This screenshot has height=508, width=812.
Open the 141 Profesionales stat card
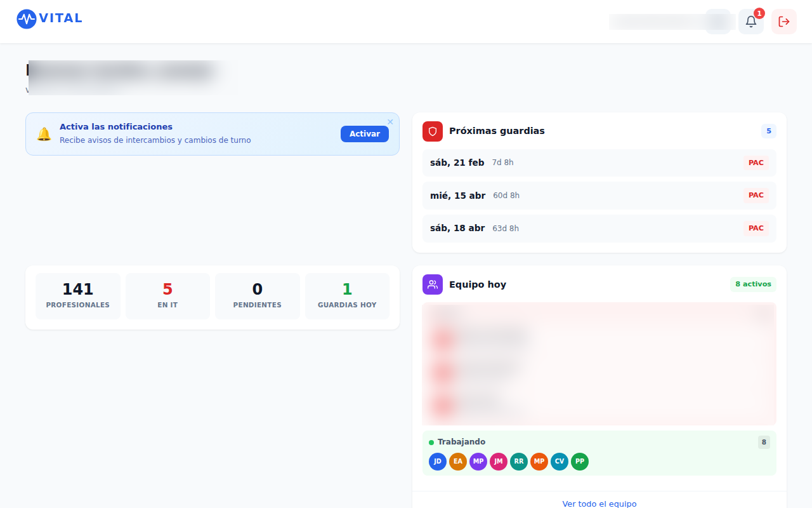coord(78,296)
